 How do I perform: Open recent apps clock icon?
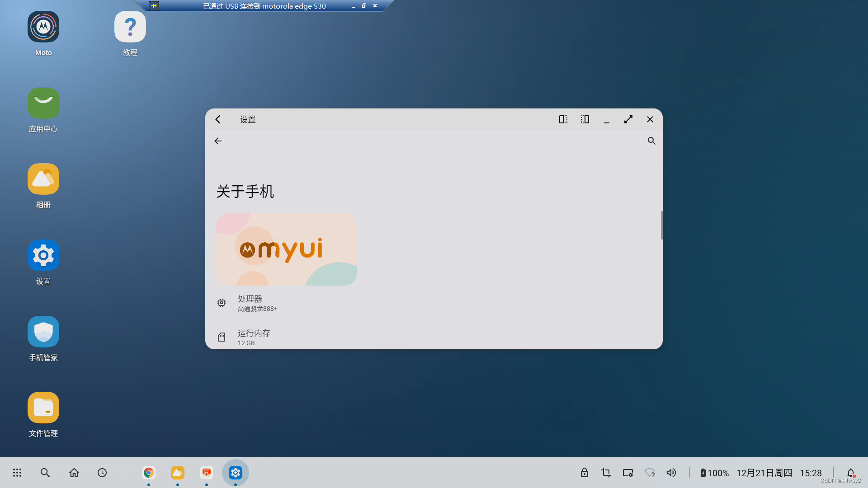[x=102, y=473]
